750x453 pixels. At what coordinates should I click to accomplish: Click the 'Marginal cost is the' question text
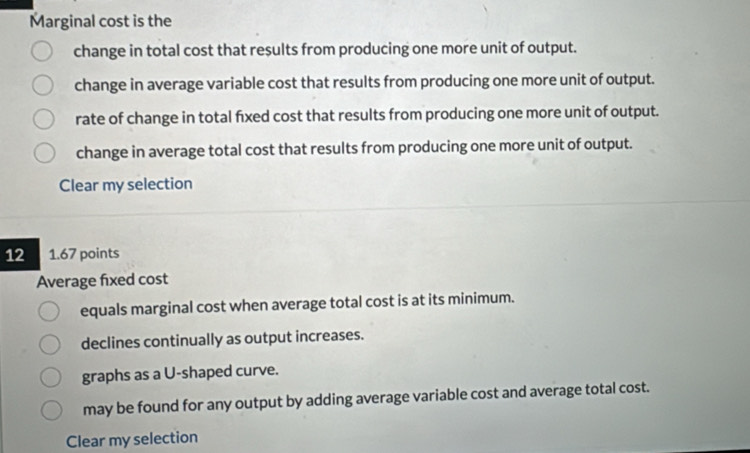click(100, 20)
